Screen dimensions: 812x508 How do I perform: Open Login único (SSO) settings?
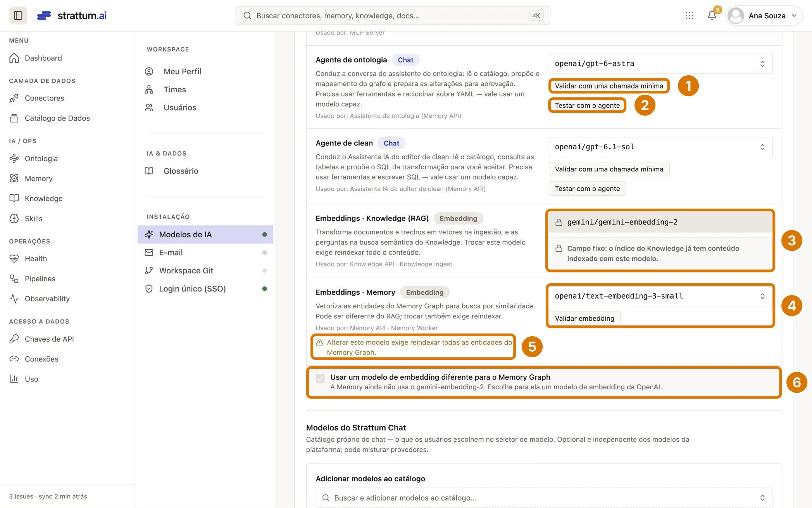click(x=205, y=289)
